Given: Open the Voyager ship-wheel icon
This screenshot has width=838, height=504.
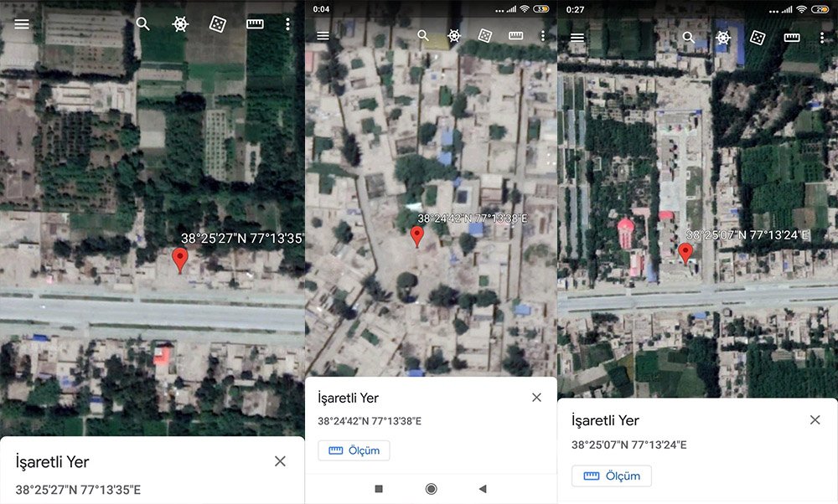Looking at the screenshot, I should 181,23.
